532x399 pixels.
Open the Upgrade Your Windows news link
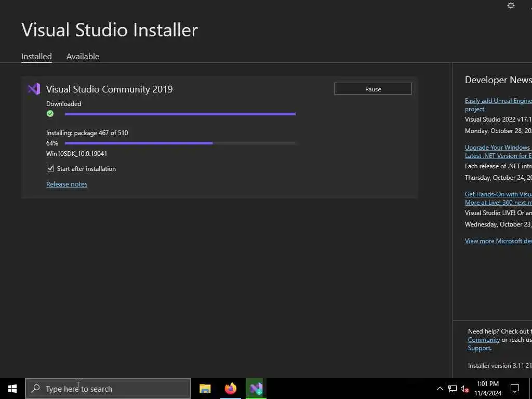click(498, 152)
